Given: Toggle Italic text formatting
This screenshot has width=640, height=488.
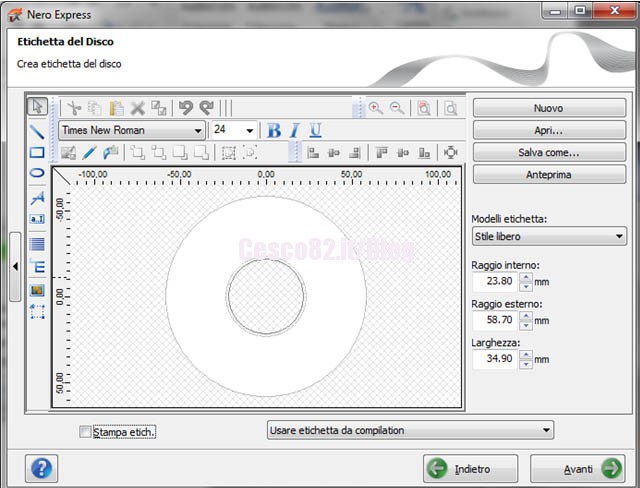Looking at the screenshot, I should [x=295, y=131].
